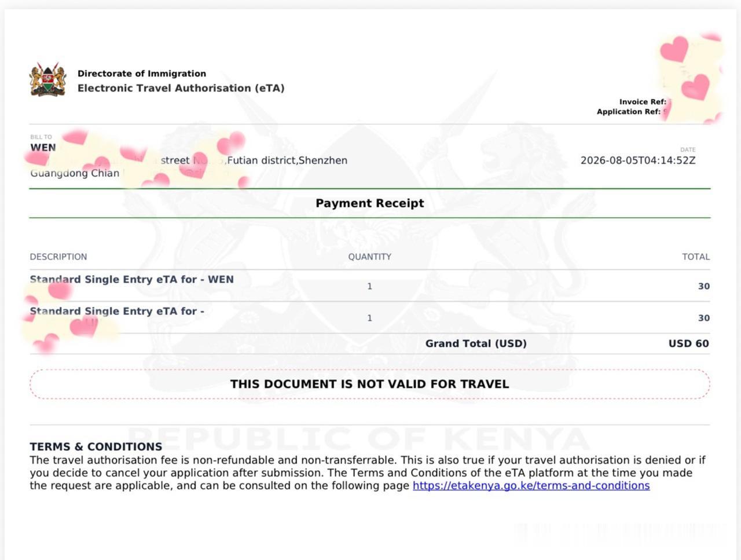
Task: Click the USD 60 total amount
Action: tap(688, 343)
